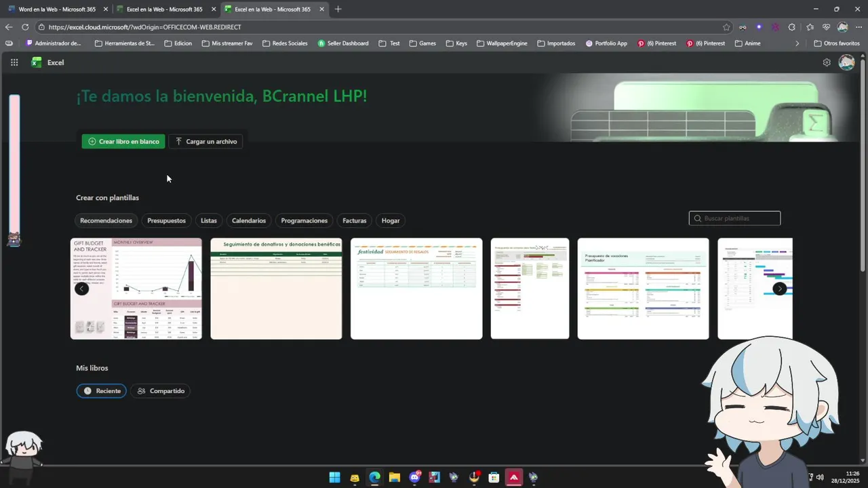The height and width of the screenshot is (488, 868).
Task: Open Keys bookmarks folder
Action: coord(456,43)
